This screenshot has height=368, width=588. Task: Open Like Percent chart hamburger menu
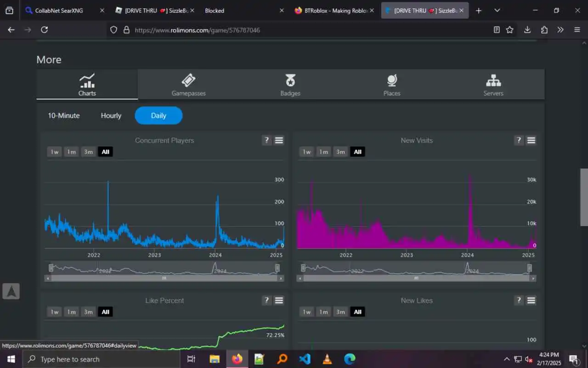pyautogui.click(x=279, y=300)
